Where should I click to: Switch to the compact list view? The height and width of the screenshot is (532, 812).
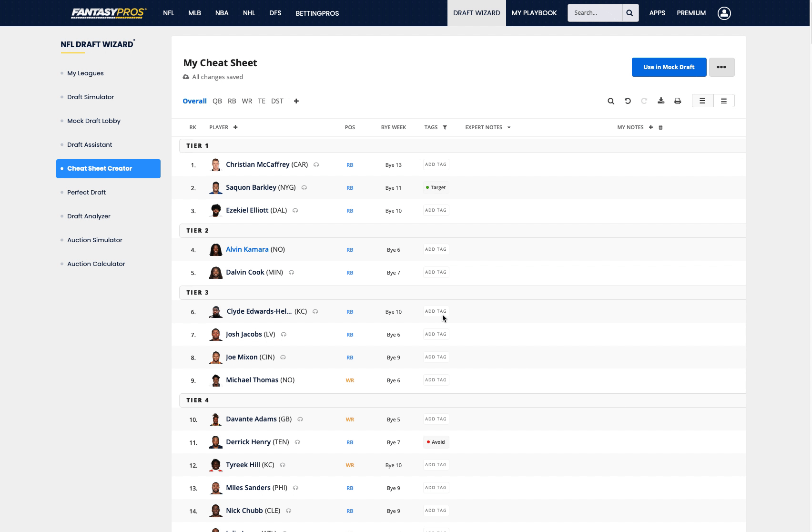coord(702,101)
